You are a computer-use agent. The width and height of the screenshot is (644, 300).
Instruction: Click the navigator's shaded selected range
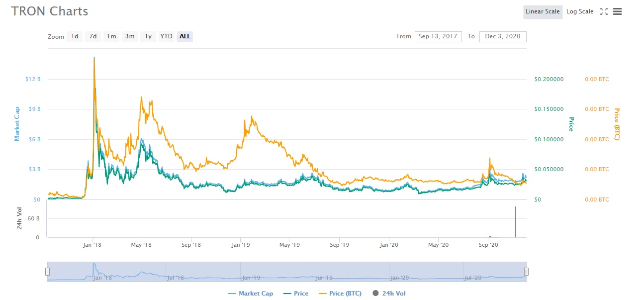click(287, 272)
